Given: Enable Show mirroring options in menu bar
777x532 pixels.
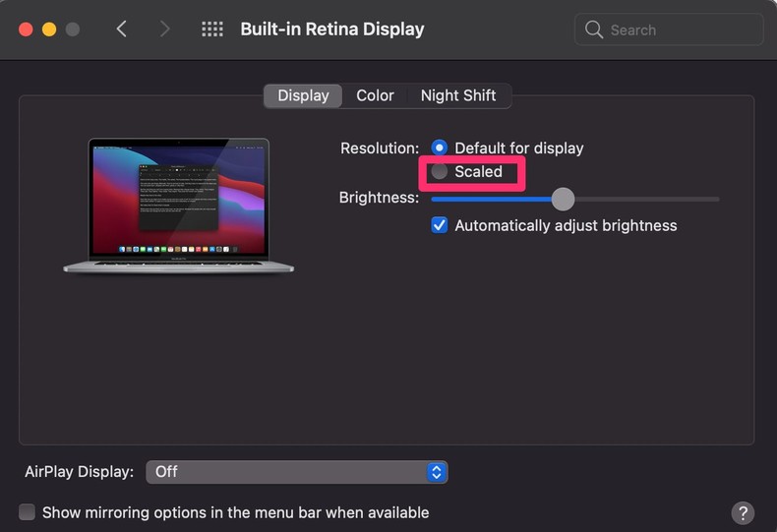Looking at the screenshot, I should [x=28, y=512].
